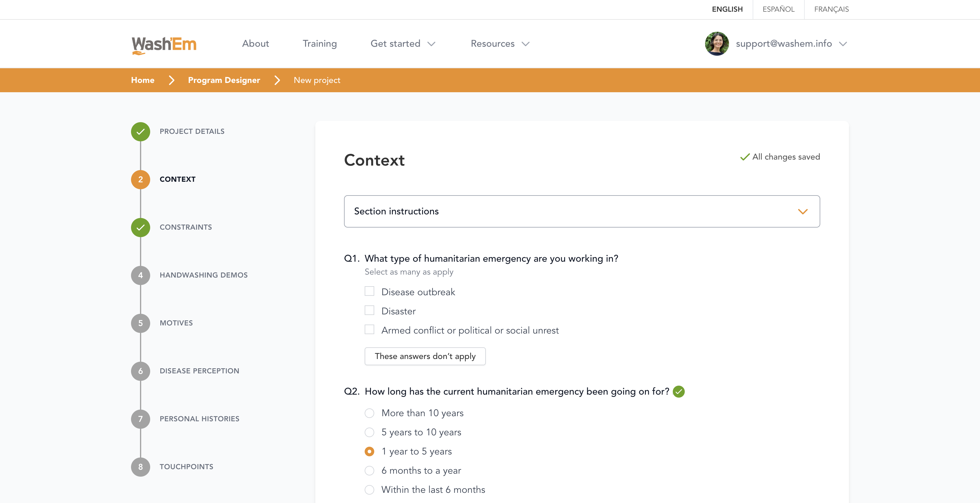Click the WashEm logo
The width and height of the screenshot is (980, 503).
coord(164,45)
